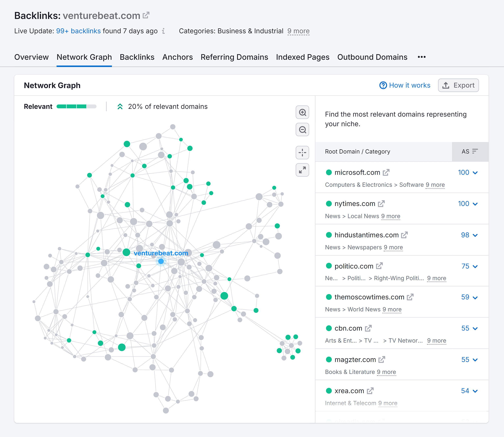This screenshot has height=437, width=504.
Task: Open nytimes.com external link icon
Action: (x=381, y=204)
